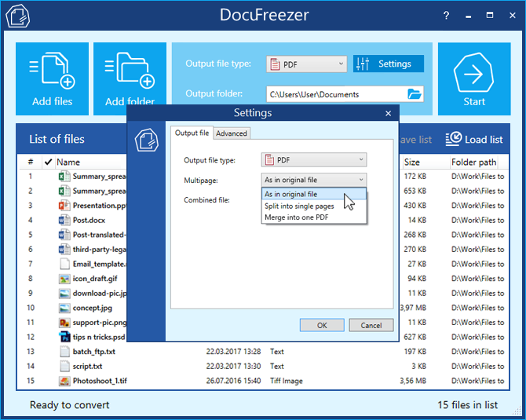Click the Output folder path field

pos(345,94)
